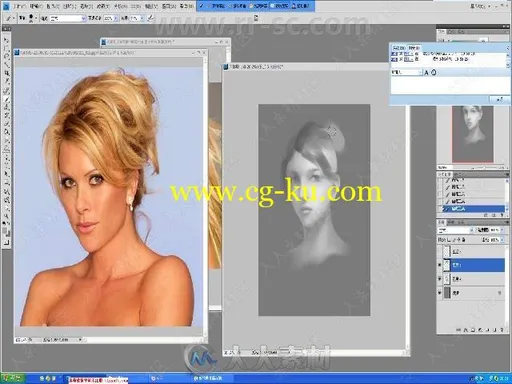The height and width of the screenshot is (384, 512).
Task: Click the letter A icon in floating popup
Action: click(426, 72)
